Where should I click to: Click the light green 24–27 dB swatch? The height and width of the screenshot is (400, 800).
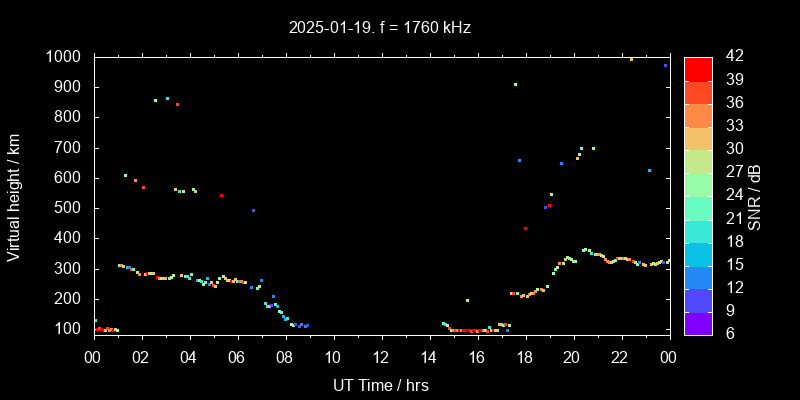(698, 184)
